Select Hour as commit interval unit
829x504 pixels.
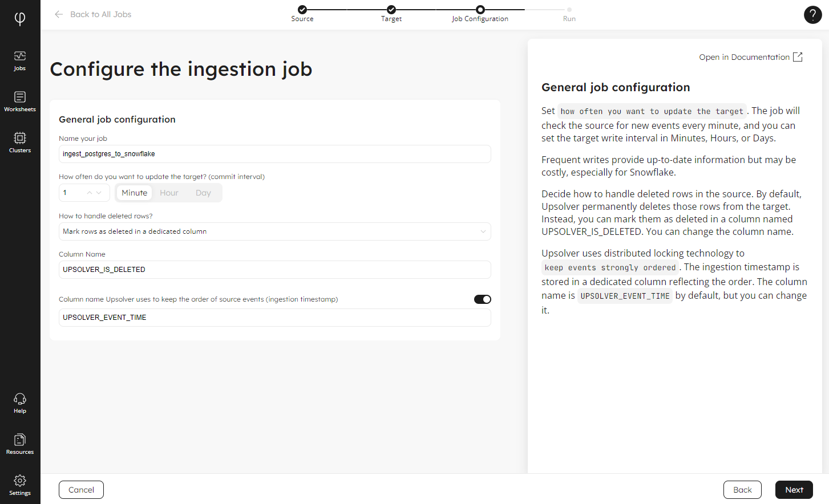point(169,193)
